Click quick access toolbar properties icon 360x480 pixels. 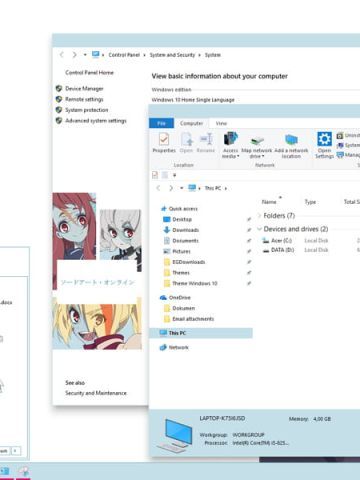155,175
